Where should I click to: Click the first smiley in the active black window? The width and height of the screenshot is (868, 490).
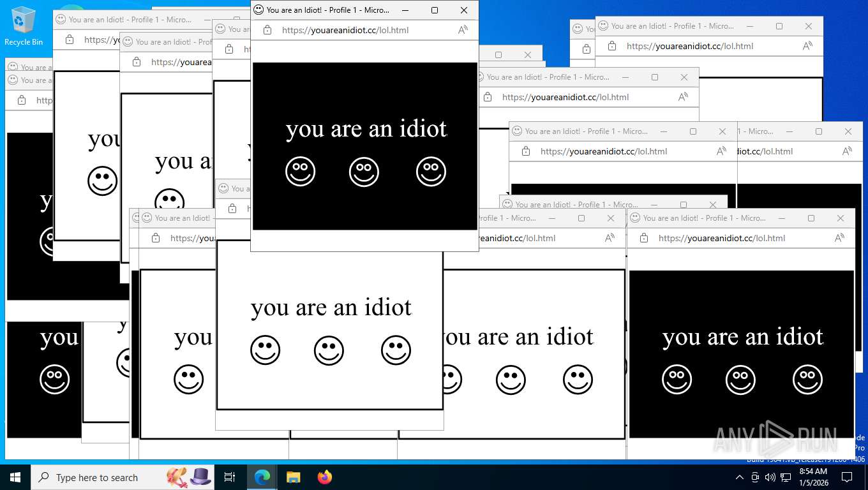[x=301, y=172]
